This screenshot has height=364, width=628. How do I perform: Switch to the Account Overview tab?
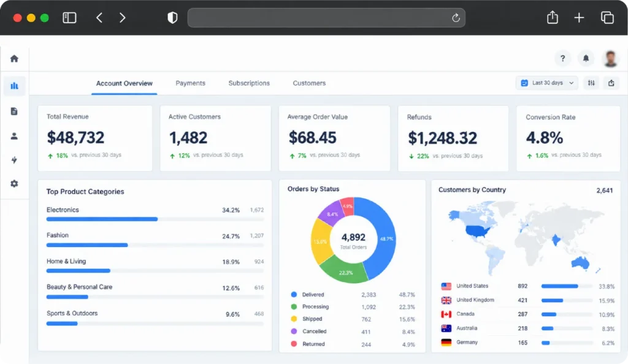[124, 83]
